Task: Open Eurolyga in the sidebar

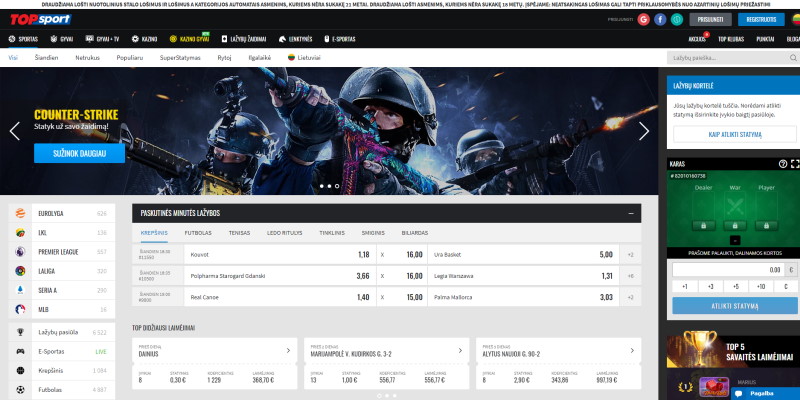Action: (x=52, y=213)
